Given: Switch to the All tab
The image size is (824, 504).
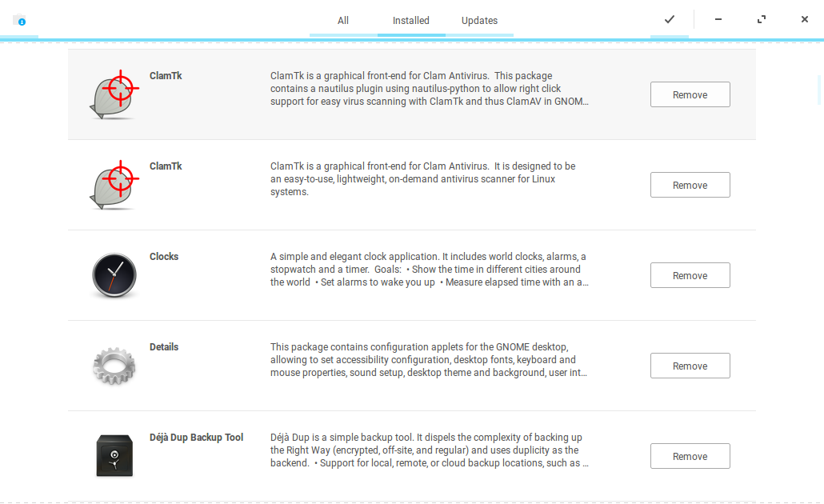Looking at the screenshot, I should click(x=343, y=21).
